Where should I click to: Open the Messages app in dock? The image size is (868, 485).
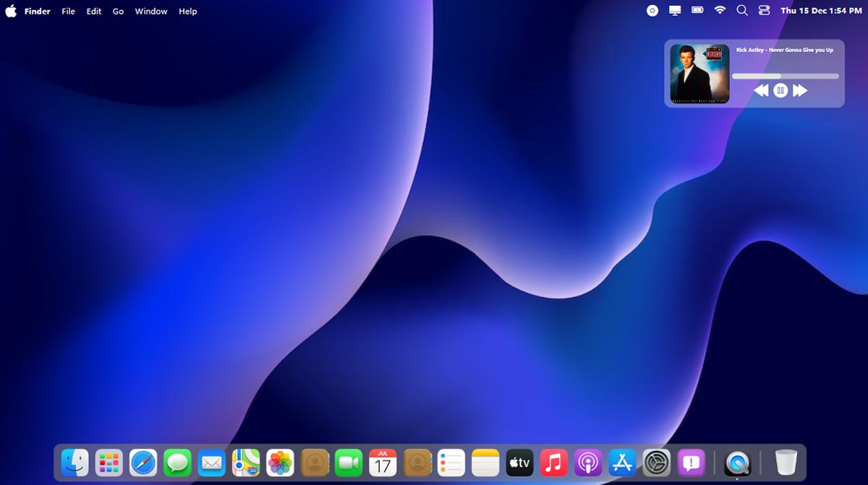tap(177, 463)
